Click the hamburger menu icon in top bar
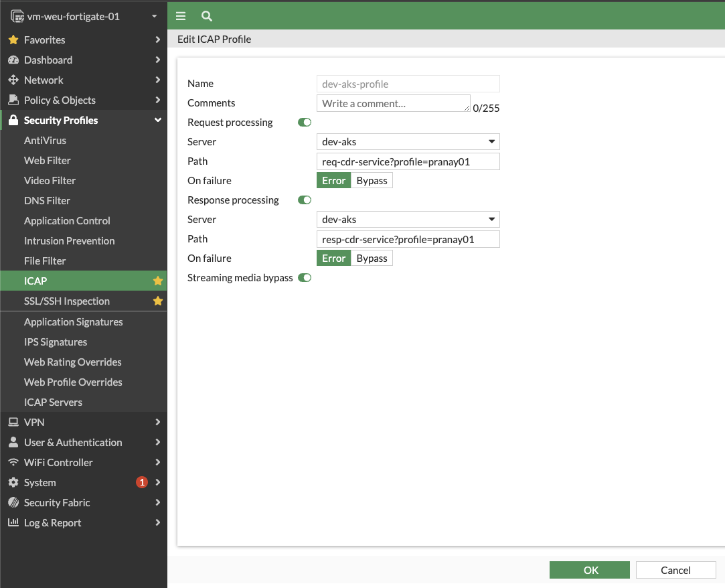 click(181, 16)
